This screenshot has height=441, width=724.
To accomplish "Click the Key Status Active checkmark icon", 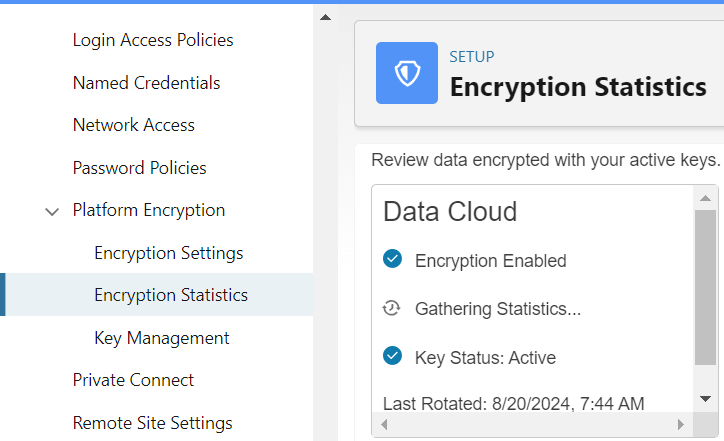I will coord(392,356).
